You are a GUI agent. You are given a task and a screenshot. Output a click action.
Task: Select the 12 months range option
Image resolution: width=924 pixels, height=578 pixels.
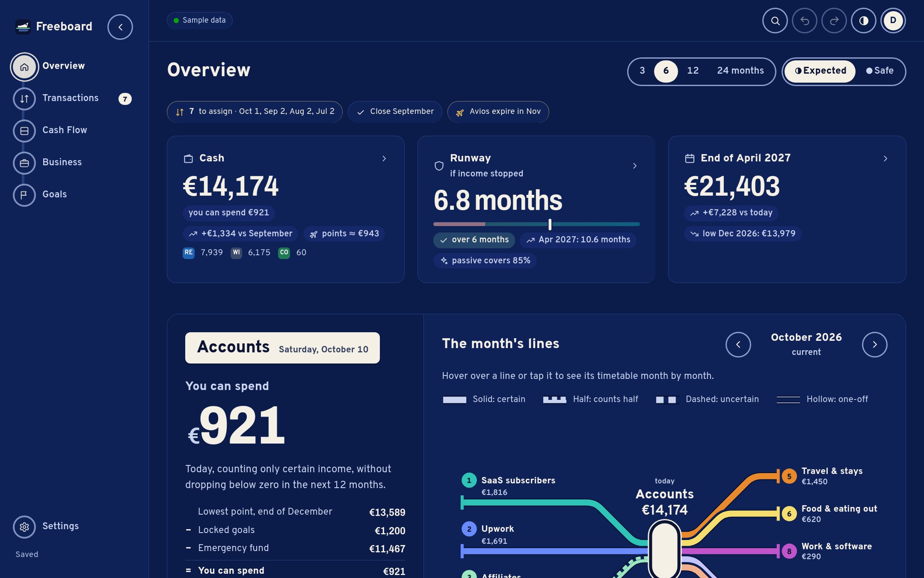693,71
